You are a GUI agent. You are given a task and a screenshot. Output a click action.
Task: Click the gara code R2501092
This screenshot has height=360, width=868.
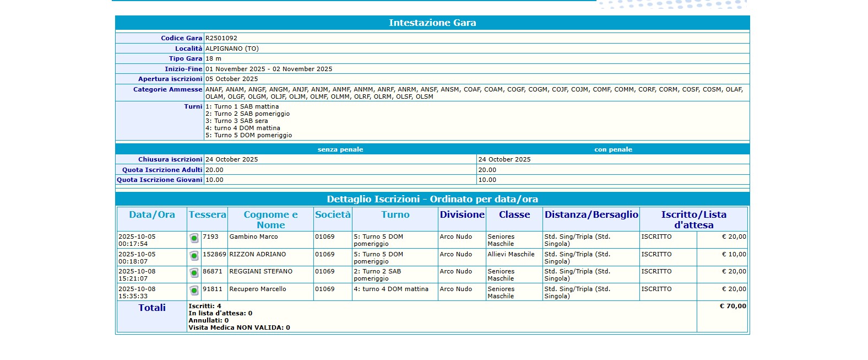221,39
